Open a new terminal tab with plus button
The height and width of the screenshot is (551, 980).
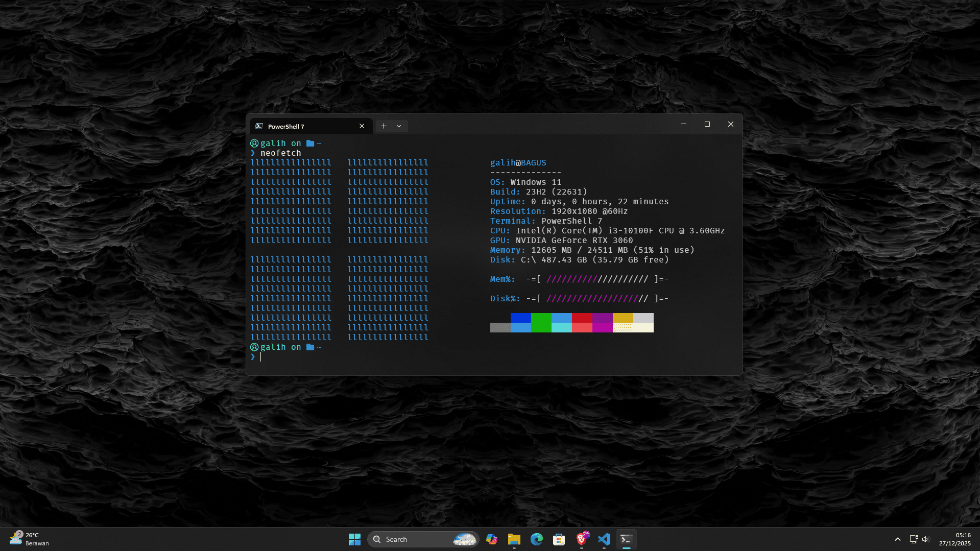(x=384, y=126)
